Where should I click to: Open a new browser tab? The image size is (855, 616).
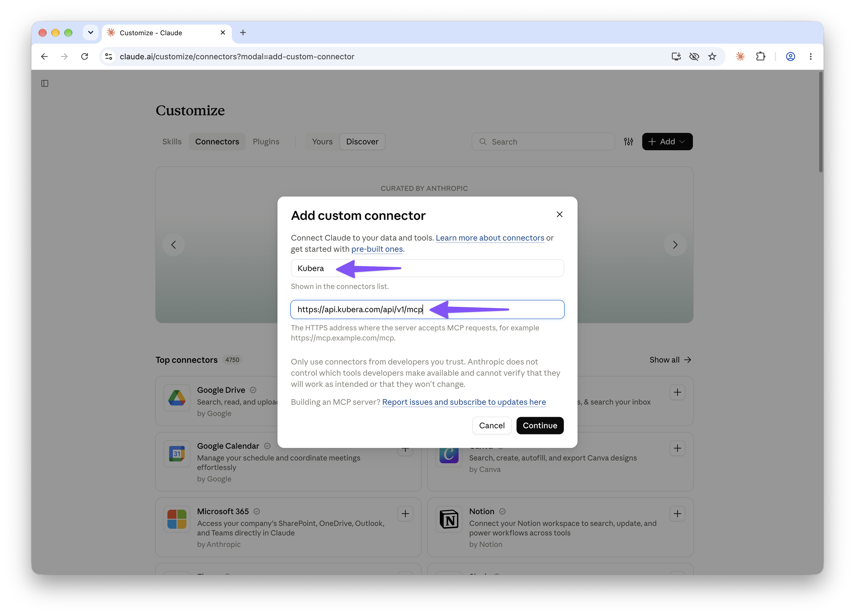(243, 33)
